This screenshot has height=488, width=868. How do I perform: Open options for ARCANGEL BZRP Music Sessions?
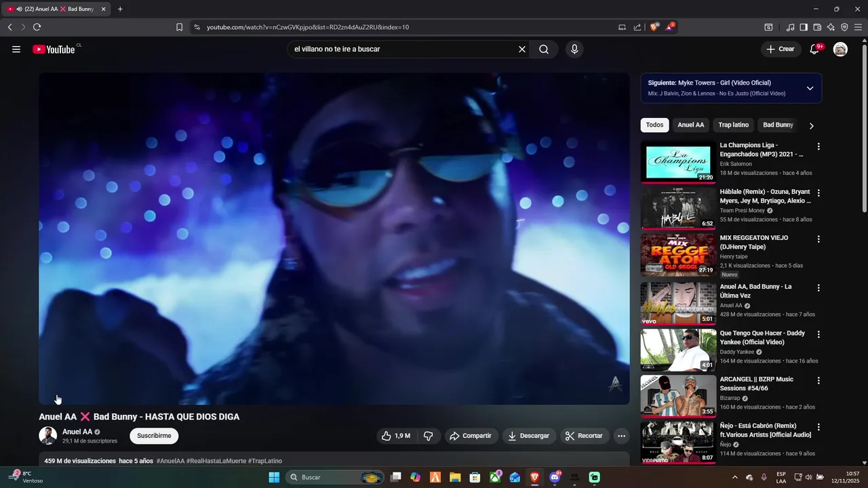coord(818,381)
